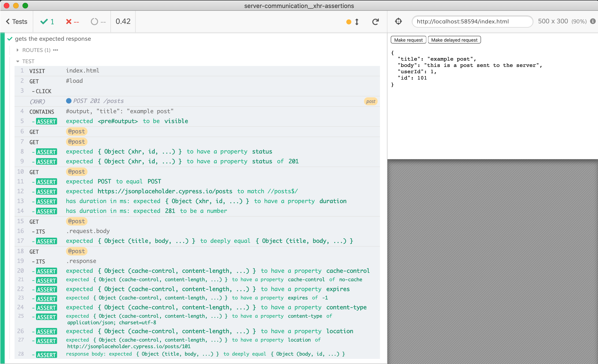Screen dimensions: 598x364
Task: Collapse the 'gets the expected response' test
Action: (53, 39)
